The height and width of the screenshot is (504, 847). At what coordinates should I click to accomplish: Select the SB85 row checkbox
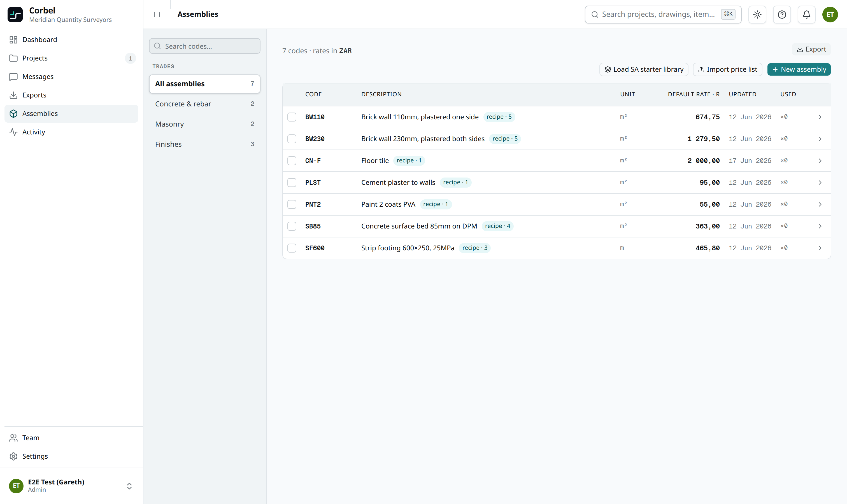click(x=292, y=226)
